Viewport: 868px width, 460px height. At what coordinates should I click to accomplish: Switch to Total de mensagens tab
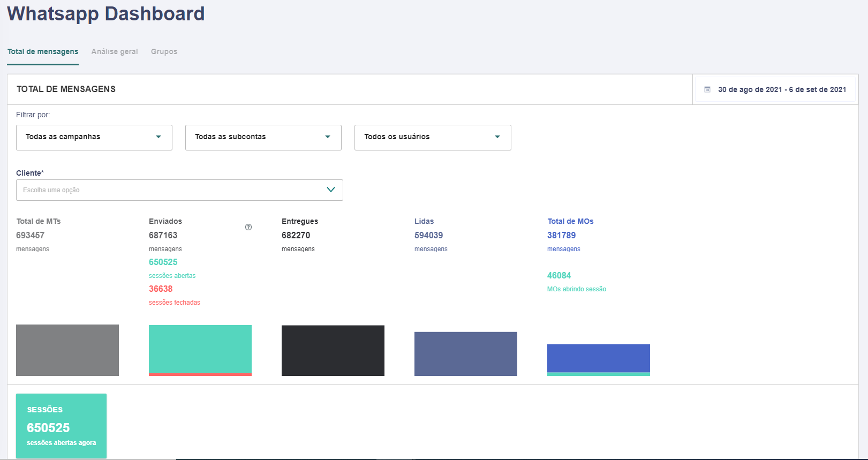[43, 51]
